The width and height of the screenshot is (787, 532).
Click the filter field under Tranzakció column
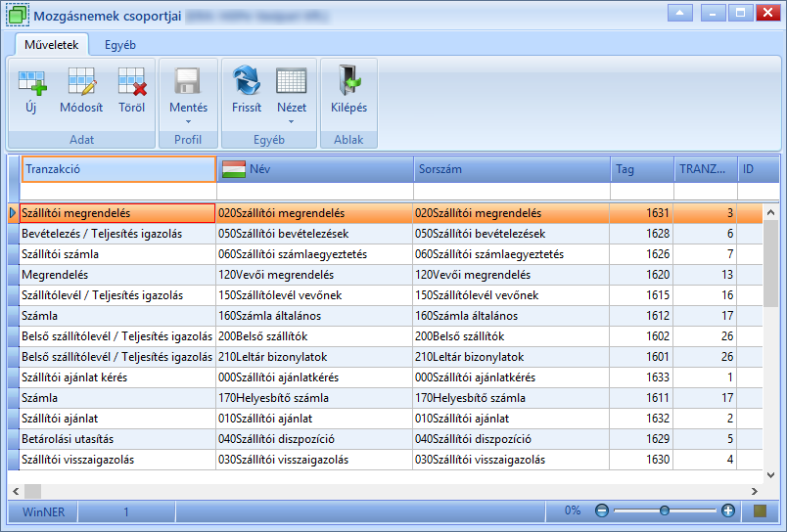118,192
